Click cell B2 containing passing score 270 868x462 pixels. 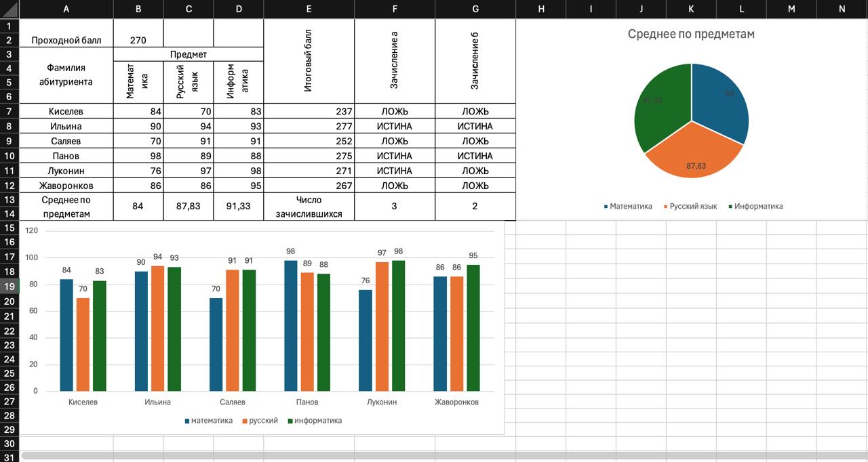click(x=138, y=40)
